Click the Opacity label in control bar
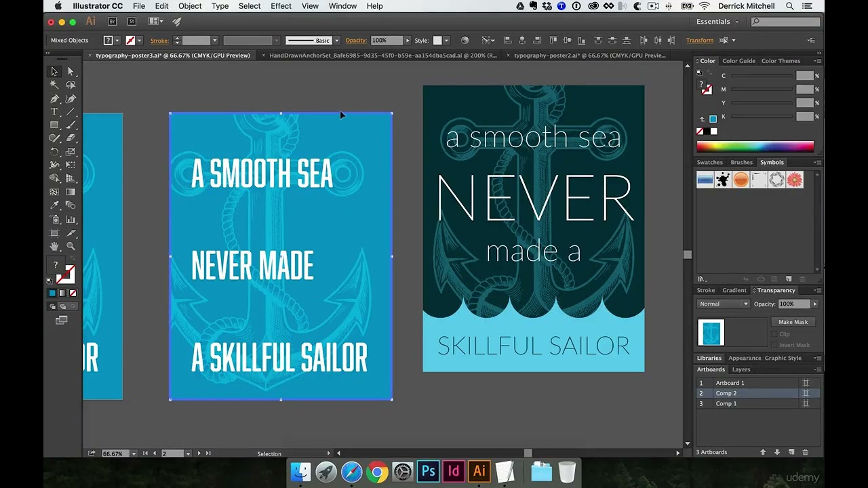This screenshot has width=868, height=488. (x=356, y=41)
